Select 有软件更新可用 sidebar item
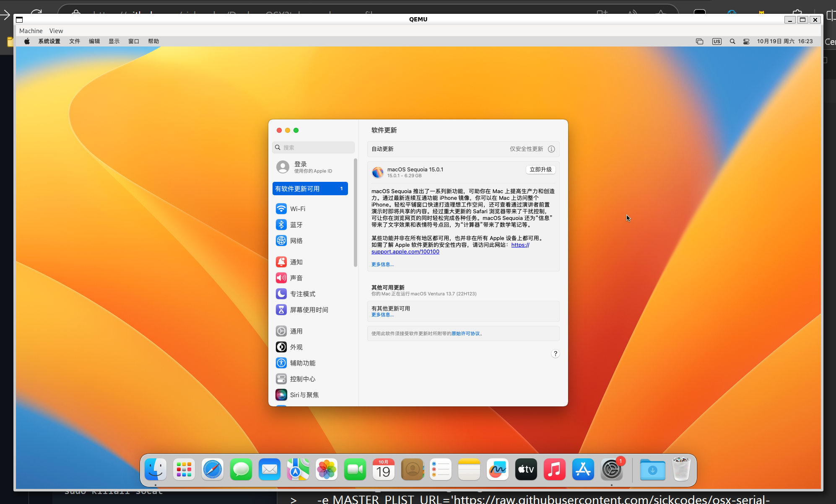Screen dimensions: 836x504 [x=310, y=189]
